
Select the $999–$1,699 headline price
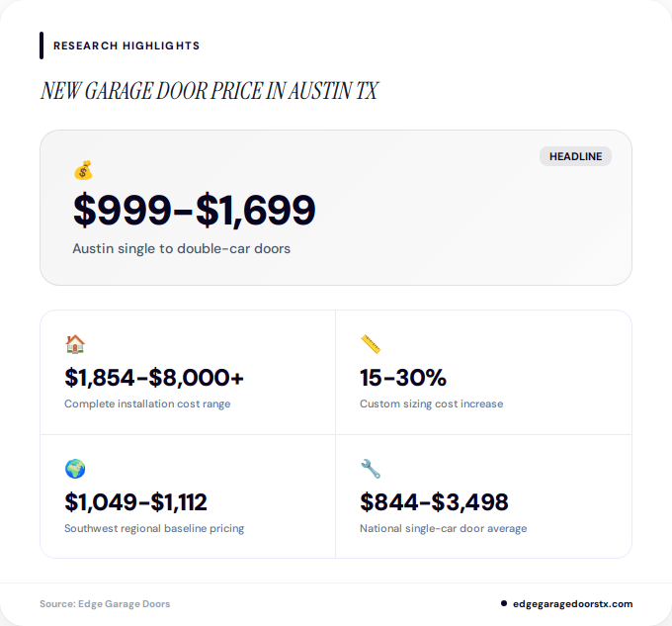click(x=194, y=210)
